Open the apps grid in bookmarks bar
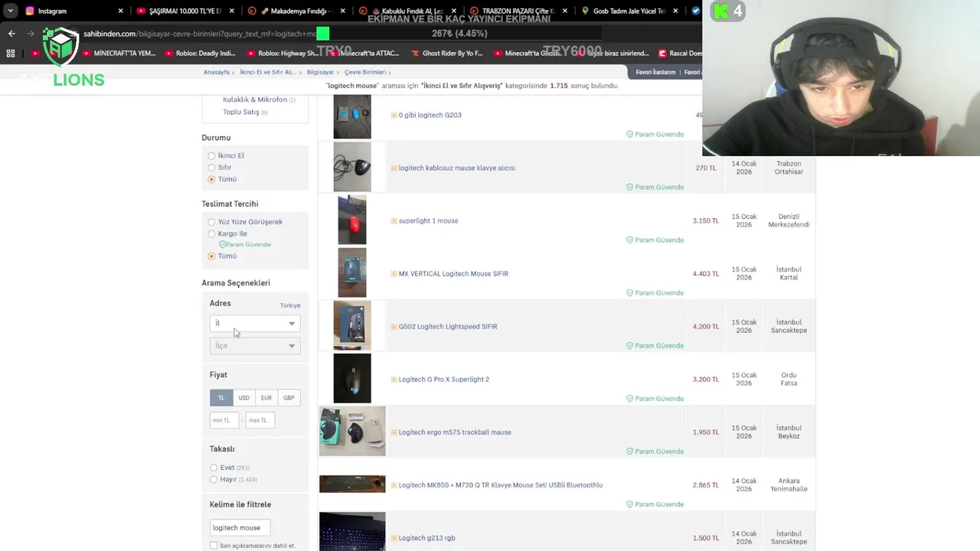The width and height of the screenshot is (980, 551). pos(11,54)
